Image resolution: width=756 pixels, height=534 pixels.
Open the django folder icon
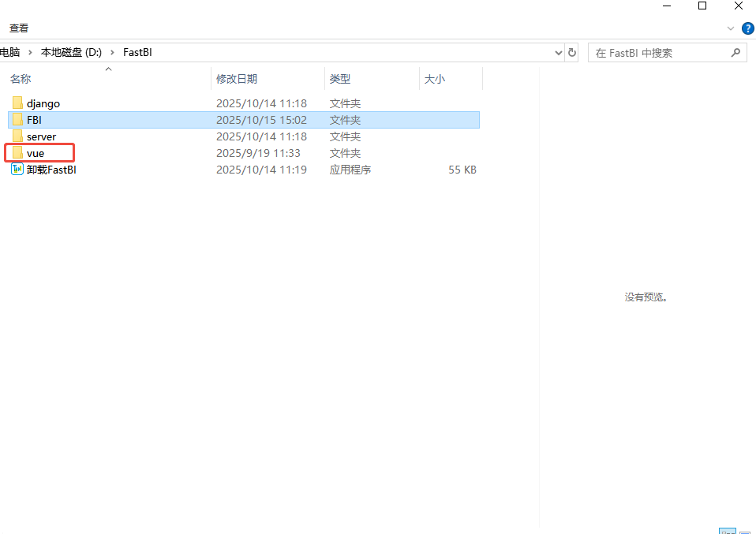click(17, 103)
